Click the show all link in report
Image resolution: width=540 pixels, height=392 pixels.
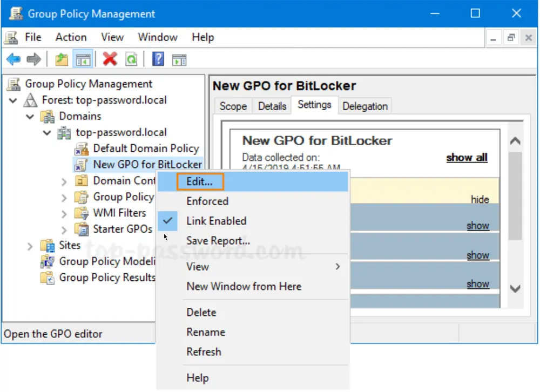[467, 158]
